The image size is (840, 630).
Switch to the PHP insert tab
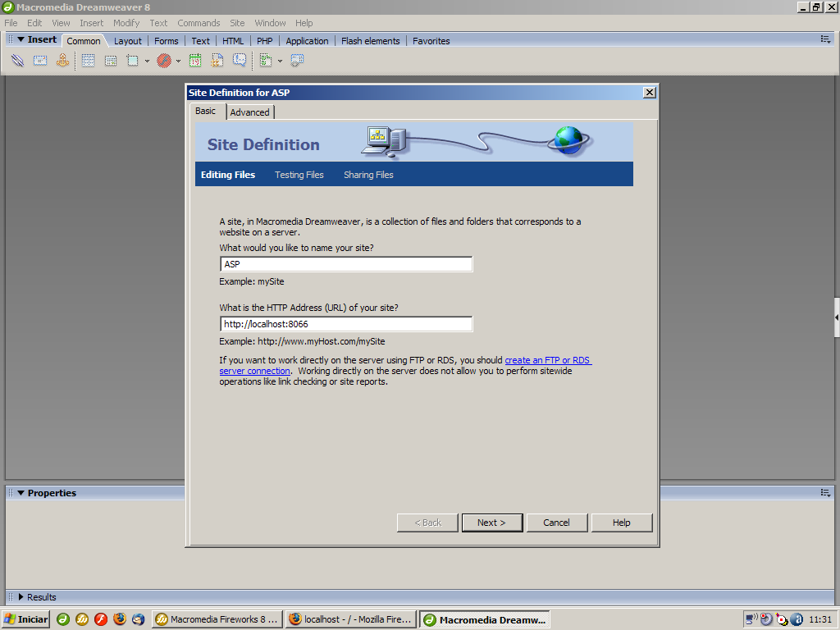coord(265,41)
